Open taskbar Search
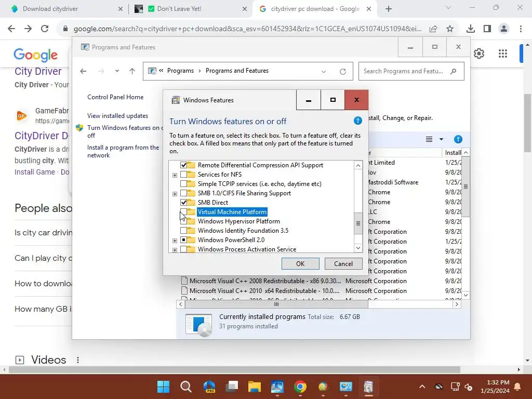This screenshot has width=532, height=399. [186, 387]
